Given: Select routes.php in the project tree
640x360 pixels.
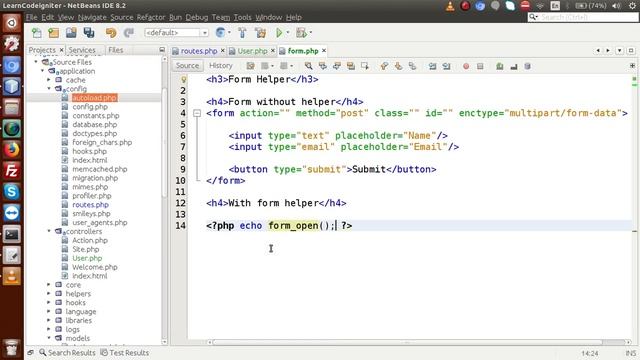Looking at the screenshot, I should click(90, 204).
